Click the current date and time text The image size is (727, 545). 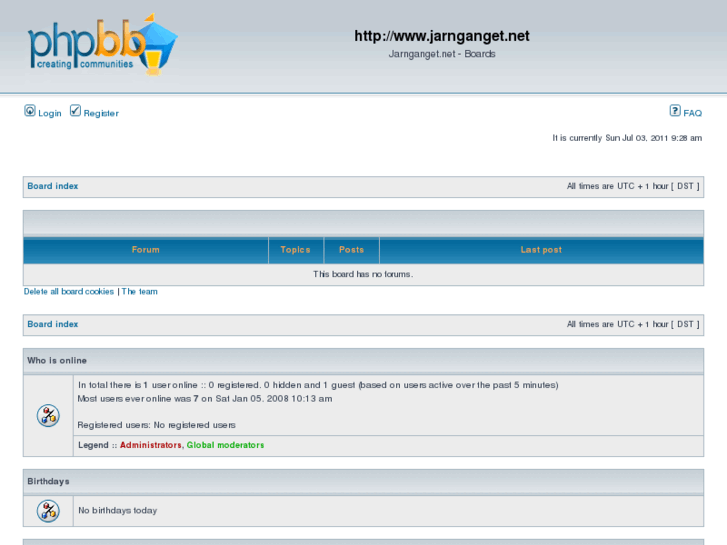coord(627,138)
